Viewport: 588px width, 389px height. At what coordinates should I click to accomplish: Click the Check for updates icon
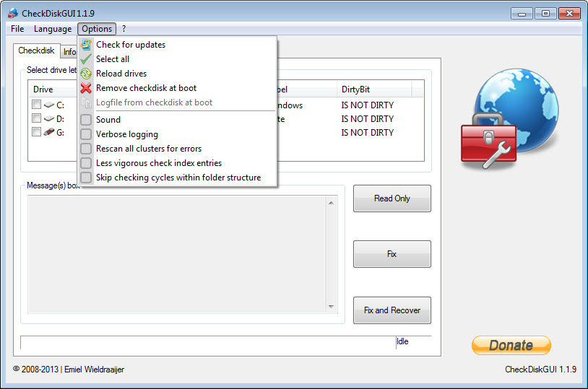[x=86, y=45]
